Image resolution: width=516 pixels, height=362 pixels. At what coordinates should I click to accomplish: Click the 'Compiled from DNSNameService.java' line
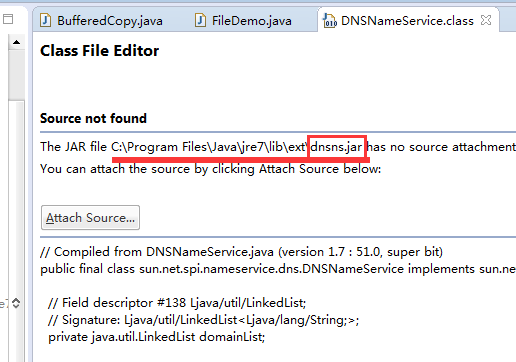[x=241, y=252]
